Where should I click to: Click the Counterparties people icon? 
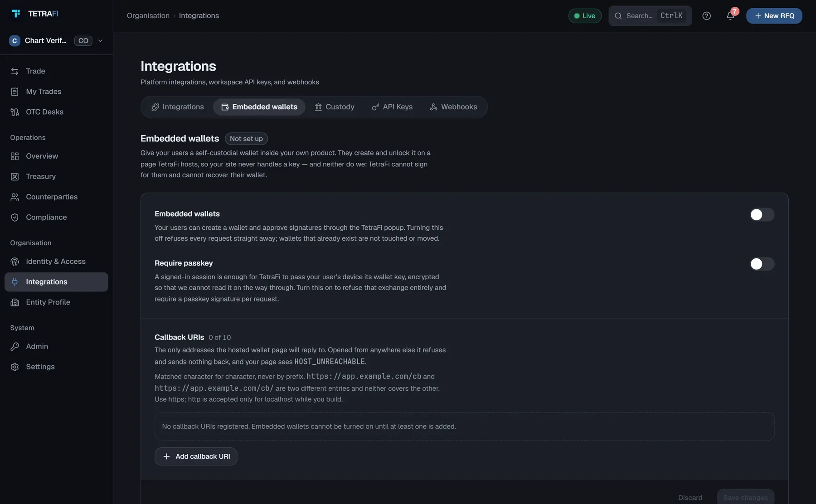[x=15, y=197]
